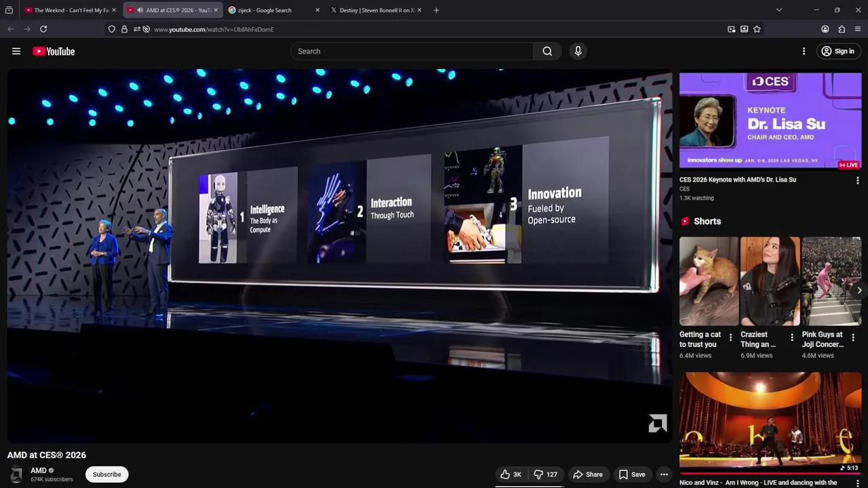Open blocked autoplay icon in address bar

click(x=146, y=29)
